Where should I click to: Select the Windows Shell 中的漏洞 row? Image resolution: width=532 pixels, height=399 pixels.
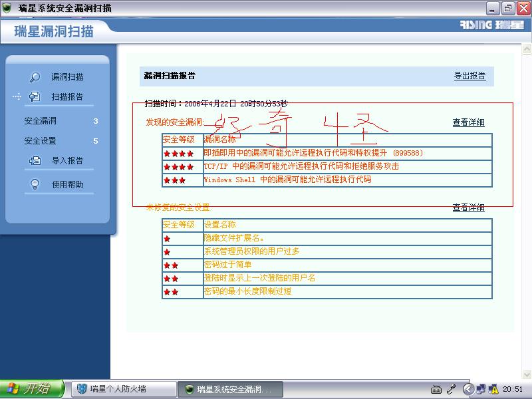327,180
